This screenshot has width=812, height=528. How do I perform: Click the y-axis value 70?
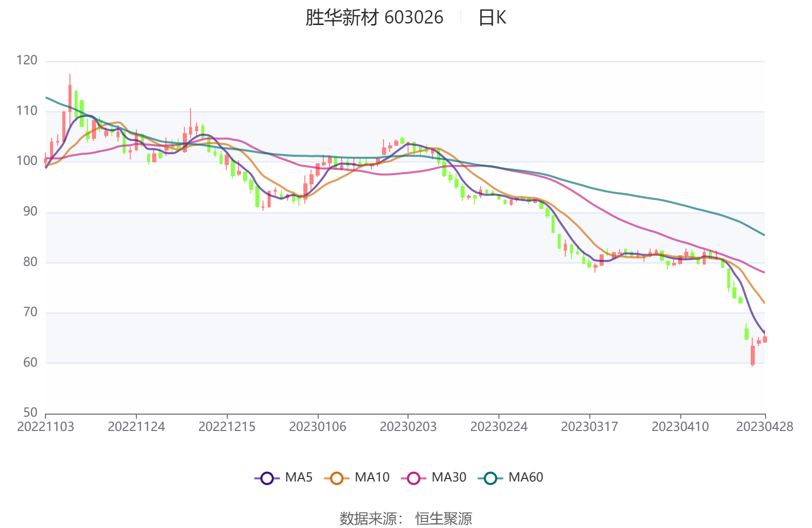[x=30, y=312]
